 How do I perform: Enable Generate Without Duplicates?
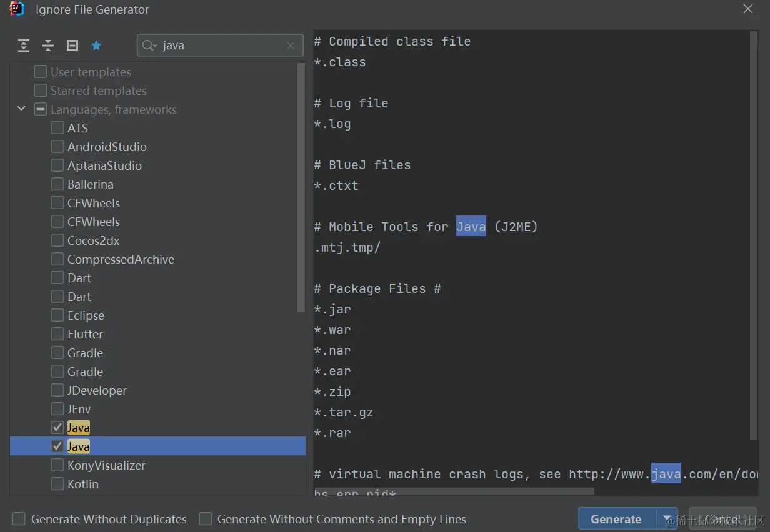pos(19,519)
